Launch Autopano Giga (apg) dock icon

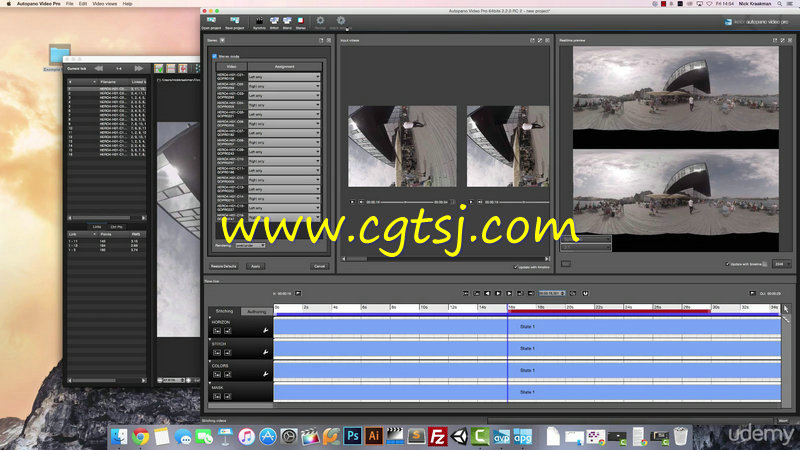[522, 436]
